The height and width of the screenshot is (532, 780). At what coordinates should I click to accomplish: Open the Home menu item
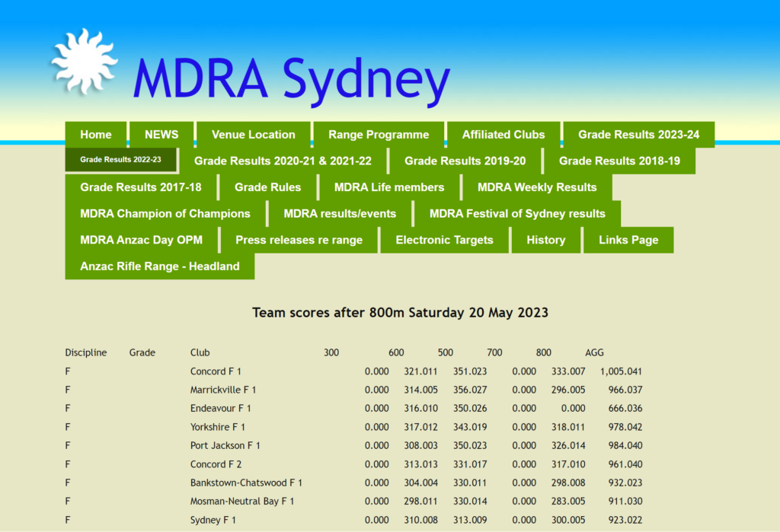(x=96, y=135)
